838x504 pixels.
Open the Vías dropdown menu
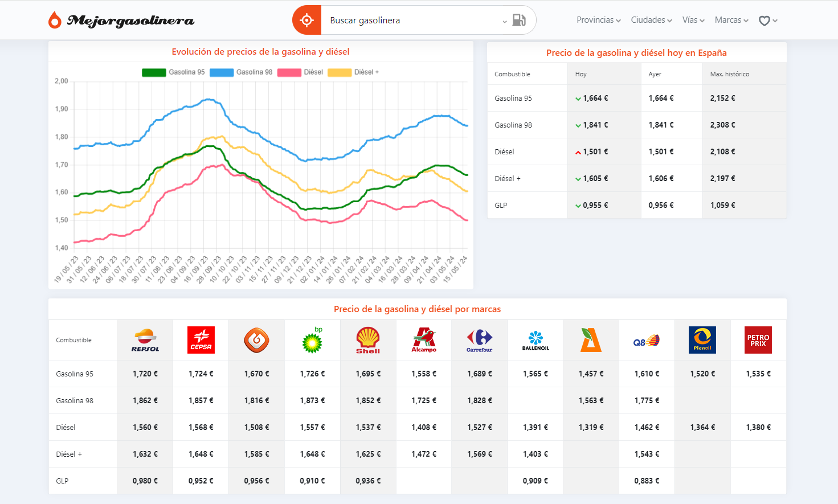(x=693, y=20)
